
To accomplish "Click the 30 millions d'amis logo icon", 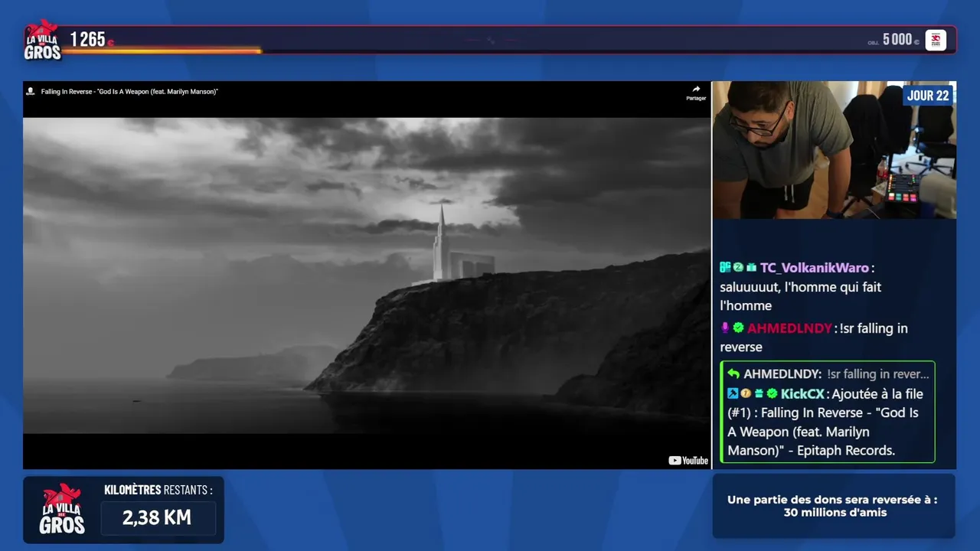I will click(936, 40).
